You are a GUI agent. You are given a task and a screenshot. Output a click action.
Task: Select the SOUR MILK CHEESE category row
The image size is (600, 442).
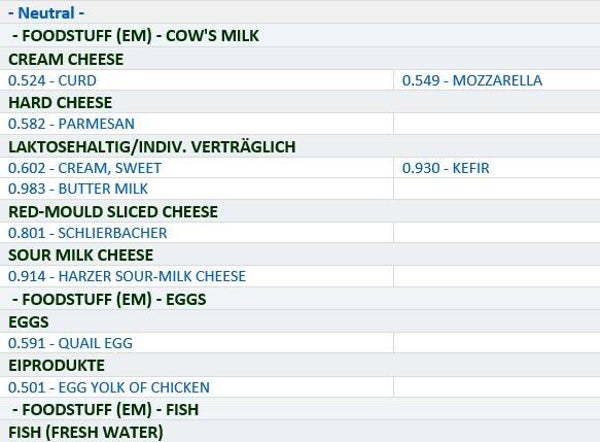(x=81, y=255)
